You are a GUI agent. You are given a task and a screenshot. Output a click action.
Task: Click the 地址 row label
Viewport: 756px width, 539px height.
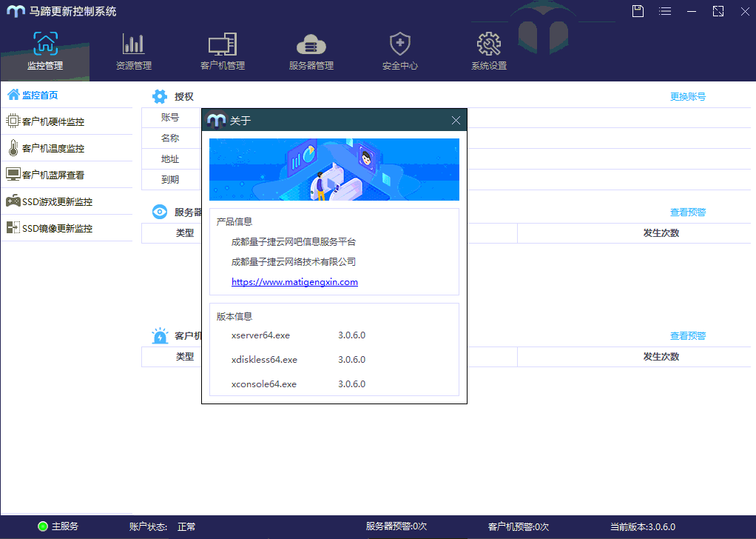point(170,158)
